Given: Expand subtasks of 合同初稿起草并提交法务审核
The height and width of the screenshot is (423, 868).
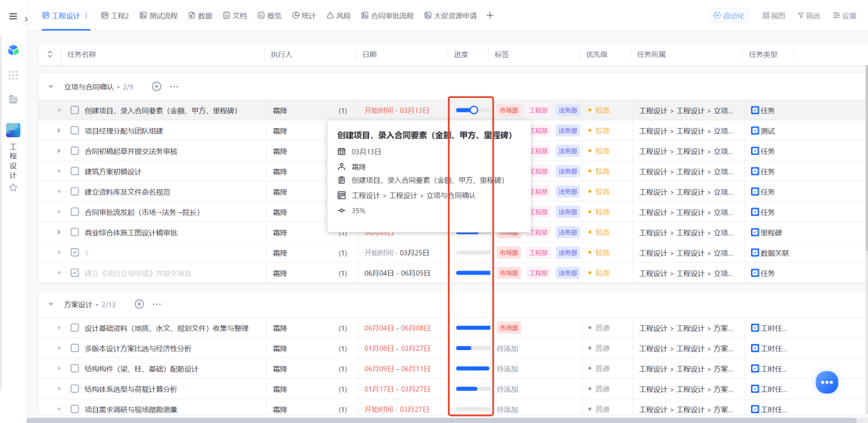Looking at the screenshot, I should tap(59, 151).
